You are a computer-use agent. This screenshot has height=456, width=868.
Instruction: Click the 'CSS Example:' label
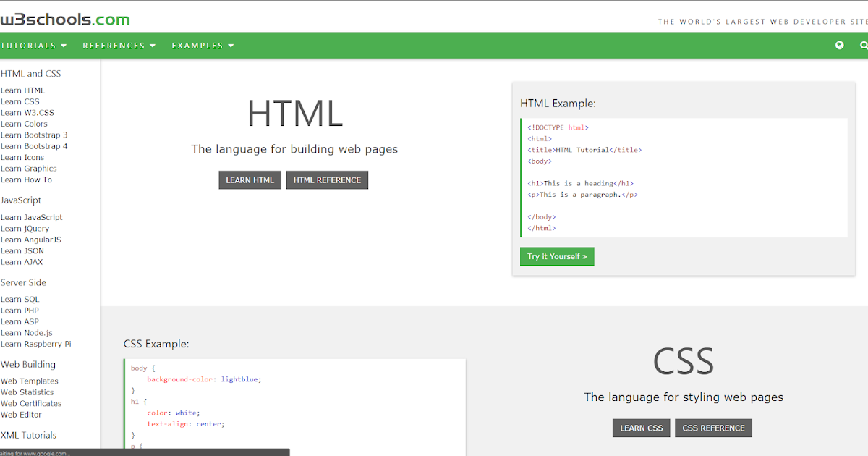click(x=156, y=344)
